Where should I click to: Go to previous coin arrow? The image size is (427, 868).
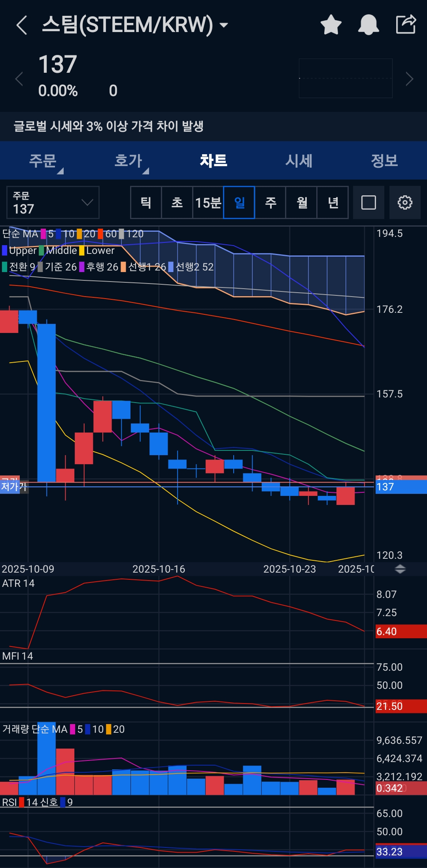click(x=19, y=79)
